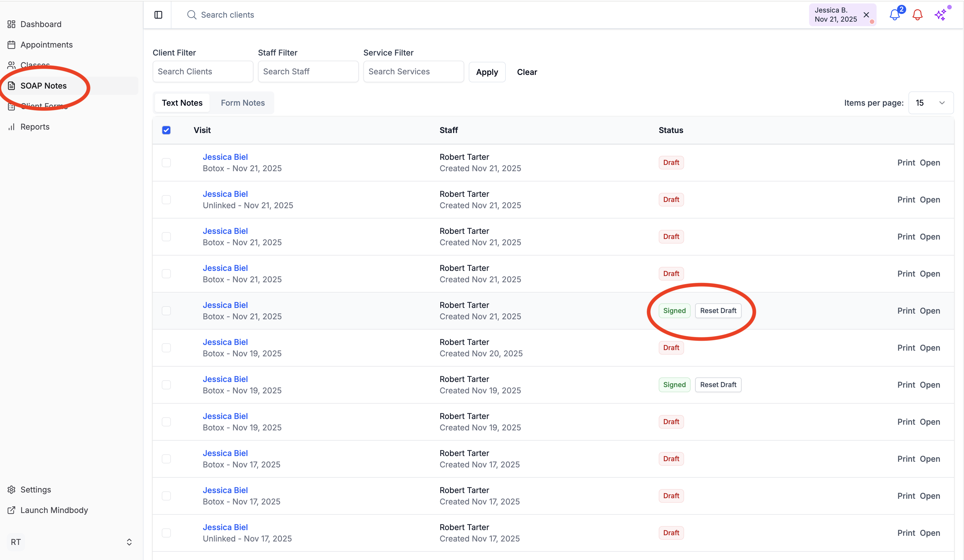Open the red alerts bell icon
Viewport: 964px width, 560px height.
click(917, 15)
